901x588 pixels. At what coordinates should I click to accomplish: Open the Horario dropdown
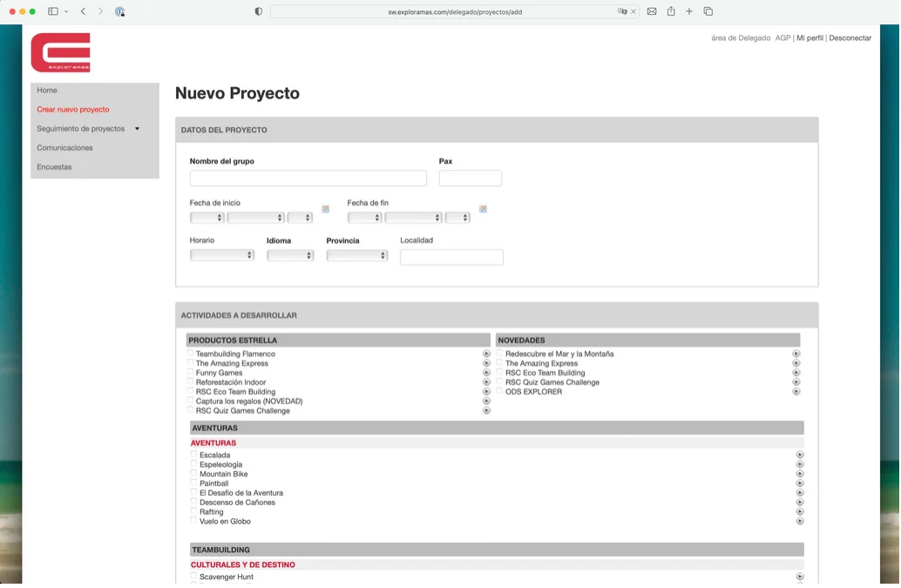click(222, 255)
